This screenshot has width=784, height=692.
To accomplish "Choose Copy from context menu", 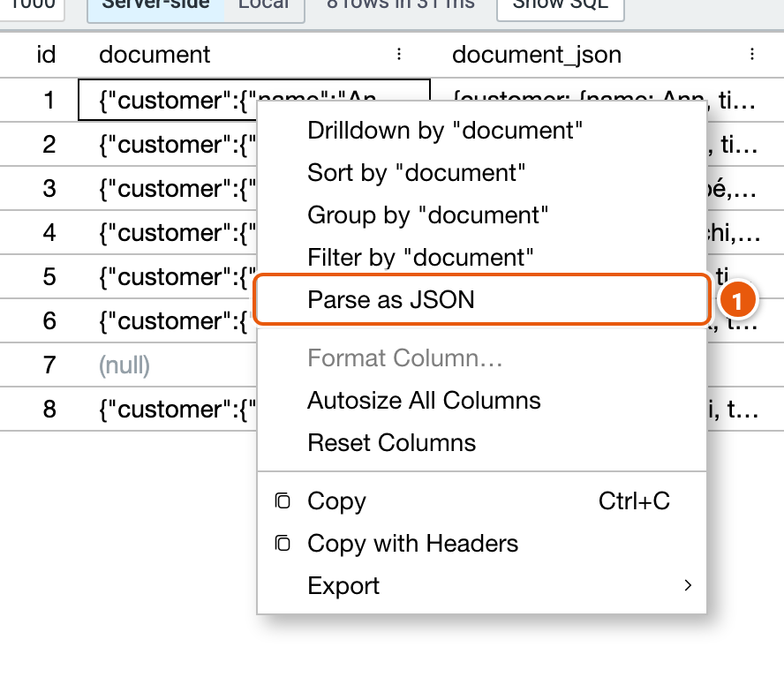I will [x=481, y=500].
